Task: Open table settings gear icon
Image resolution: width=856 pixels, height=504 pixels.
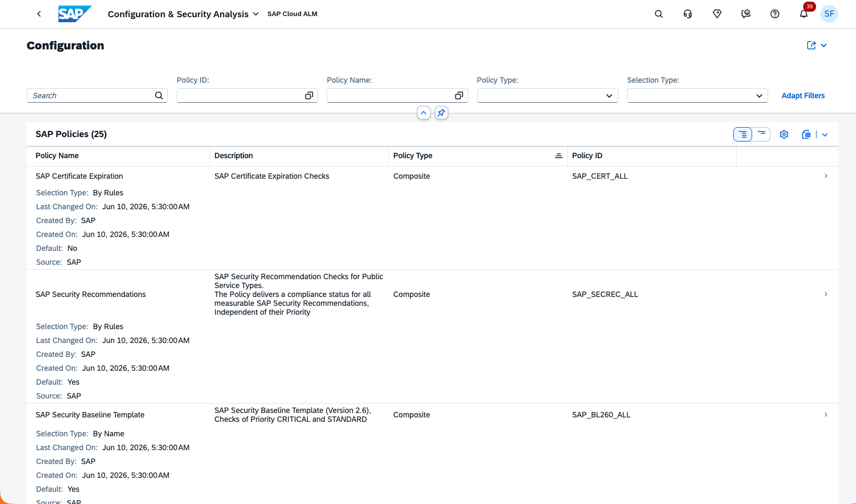Action: click(784, 134)
